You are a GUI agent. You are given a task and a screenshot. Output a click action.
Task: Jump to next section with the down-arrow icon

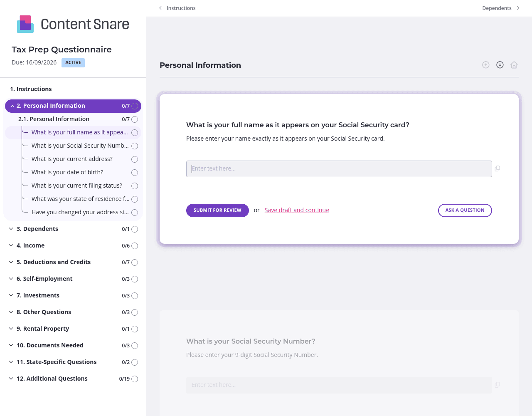coord(500,65)
